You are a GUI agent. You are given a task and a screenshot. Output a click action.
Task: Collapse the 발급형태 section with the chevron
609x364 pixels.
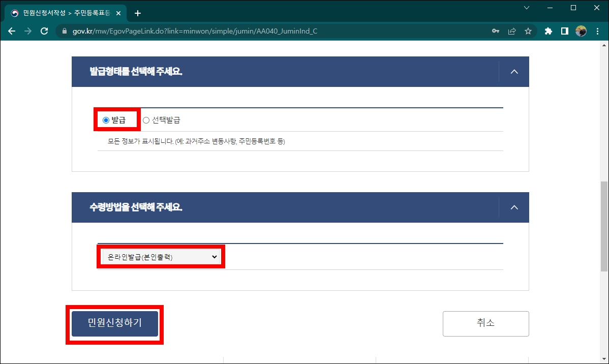[x=514, y=72]
